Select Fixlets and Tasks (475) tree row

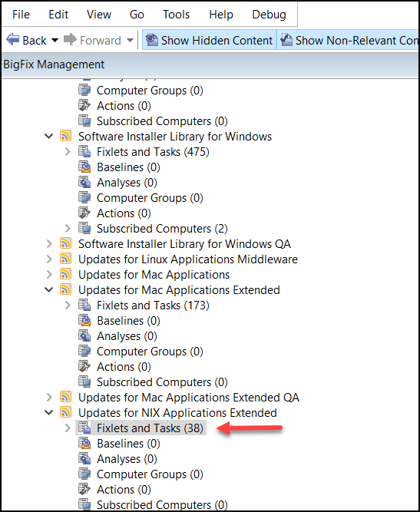pos(153,151)
